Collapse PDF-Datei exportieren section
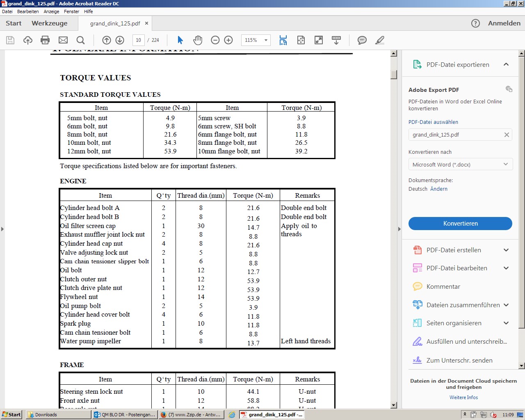Image resolution: width=525 pixels, height=420 pixels. [506, 64]
